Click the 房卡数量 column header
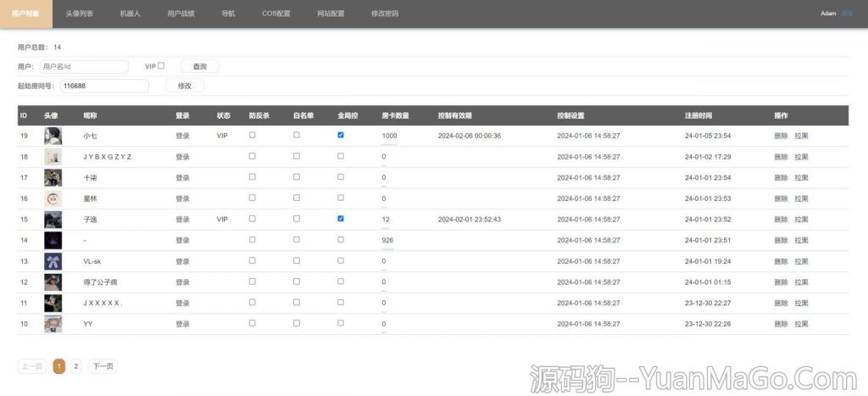This screenshot has width=868, height=396. 395,116
